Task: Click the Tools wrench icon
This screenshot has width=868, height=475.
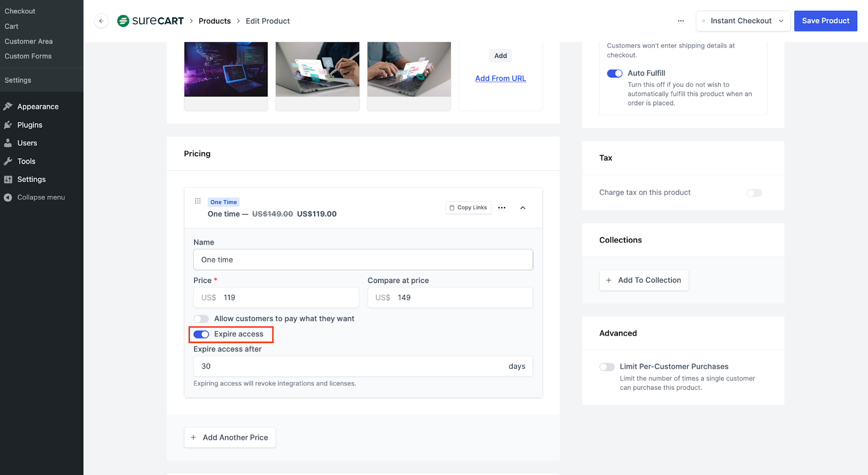Action: [x=8, y=161]
